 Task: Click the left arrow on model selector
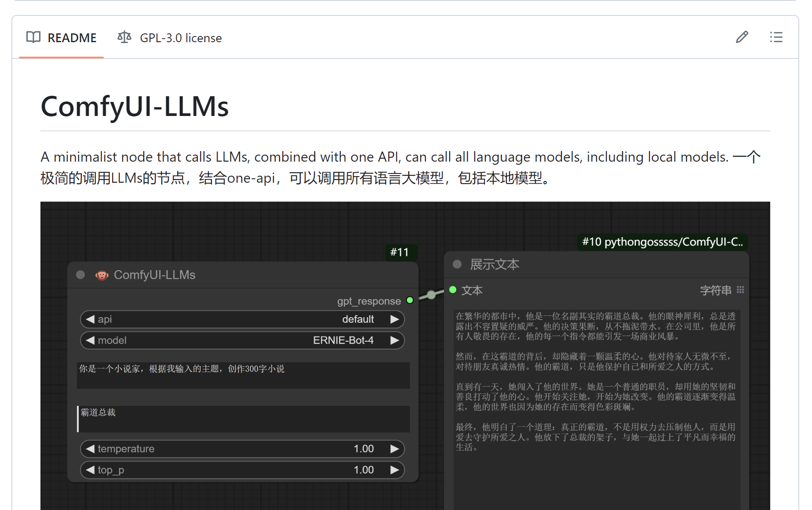90,340
